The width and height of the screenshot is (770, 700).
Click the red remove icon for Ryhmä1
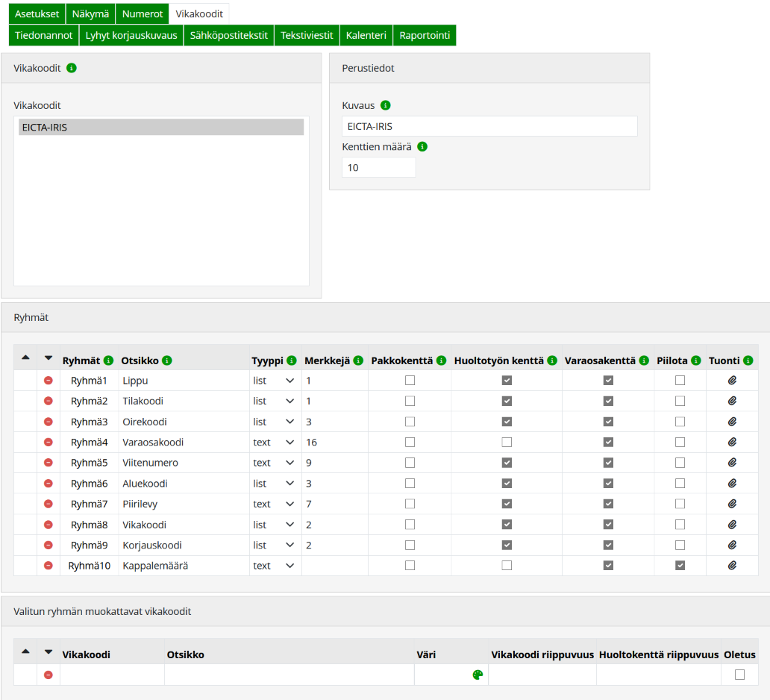[48, 381]
